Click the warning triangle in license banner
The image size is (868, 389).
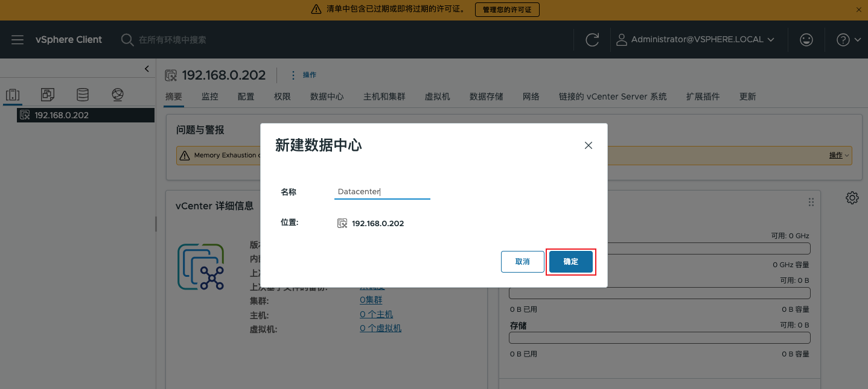point(316,10)
